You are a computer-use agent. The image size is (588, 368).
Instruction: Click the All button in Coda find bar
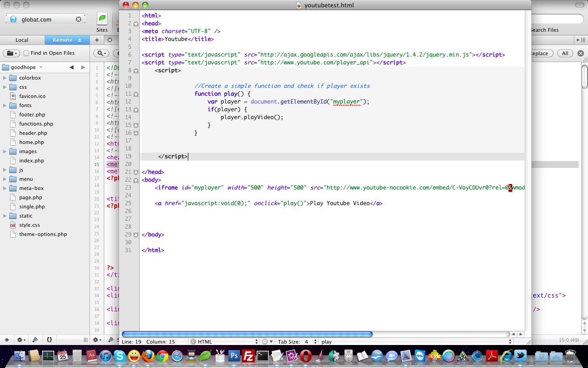pyautogui.click(x=565, y=53)
